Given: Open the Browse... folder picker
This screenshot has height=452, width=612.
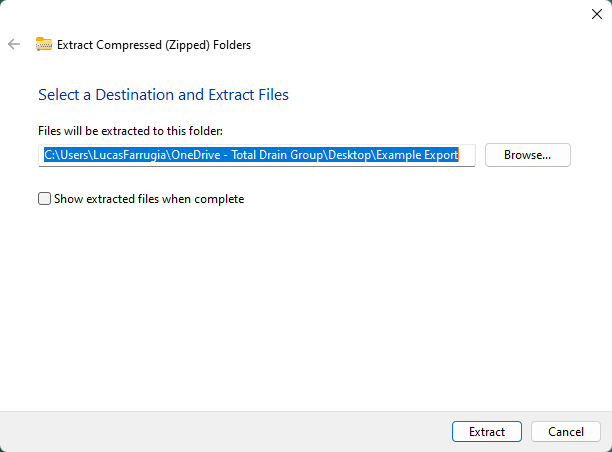Looking at the screenshot, I should (527, 155).
